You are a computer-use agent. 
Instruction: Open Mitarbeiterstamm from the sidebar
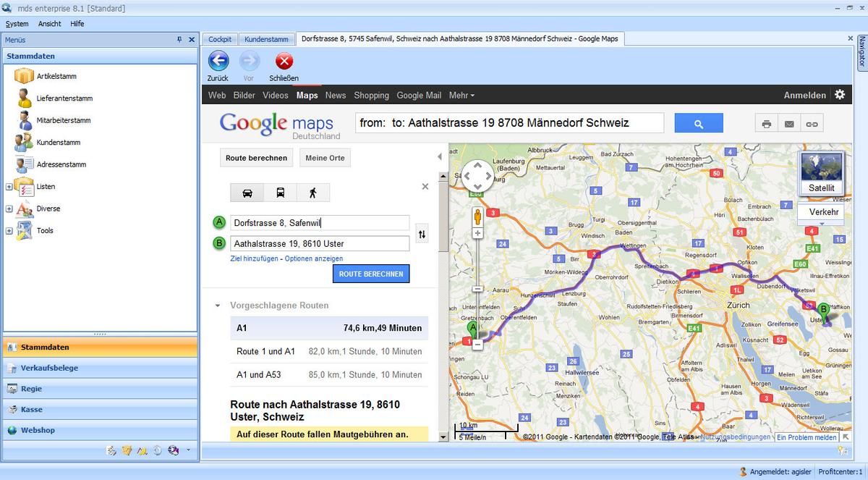64,120
